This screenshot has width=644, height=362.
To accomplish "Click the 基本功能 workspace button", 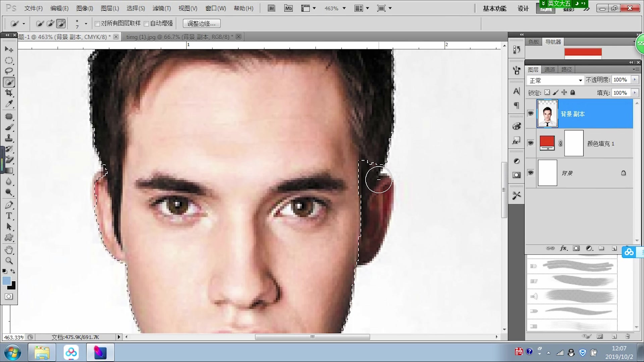I will [x=494, y=8].
